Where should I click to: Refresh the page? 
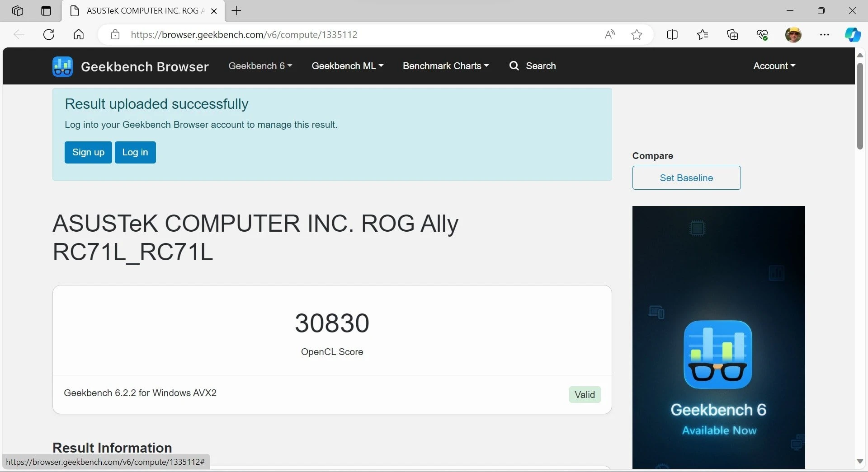pyautogui.click(x=49, y=34)
